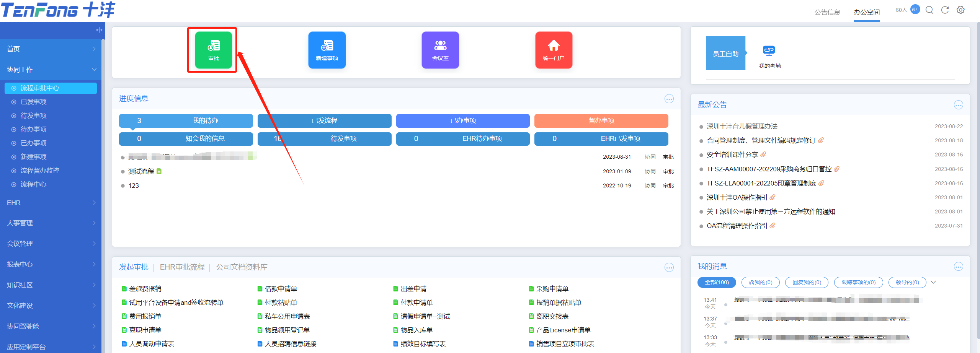Viewport: 980px width, 353px height.
Task: Expand the EHR sidebar menu
Action: pyautogui.click(x=51, y=203)
